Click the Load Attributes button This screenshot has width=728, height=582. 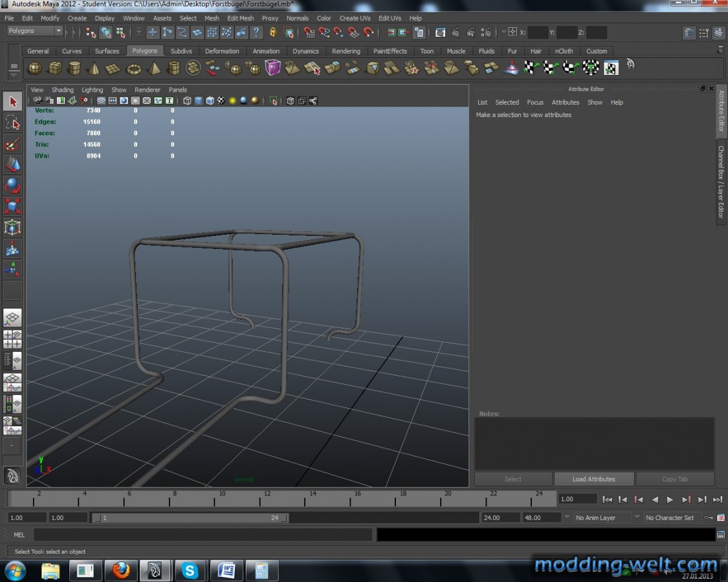point(594,479)
